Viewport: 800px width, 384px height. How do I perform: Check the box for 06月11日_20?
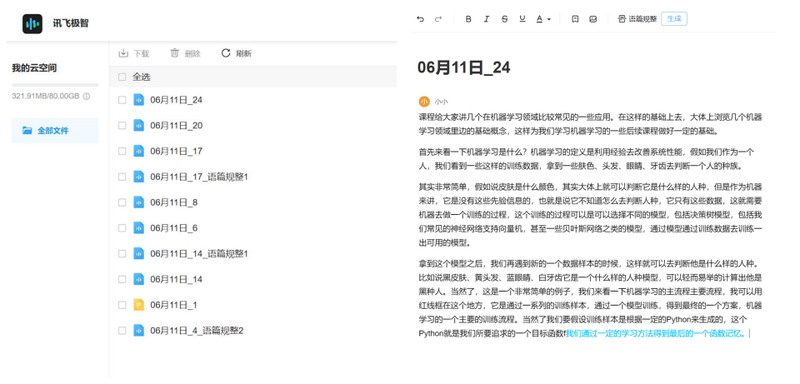(122, 125)
